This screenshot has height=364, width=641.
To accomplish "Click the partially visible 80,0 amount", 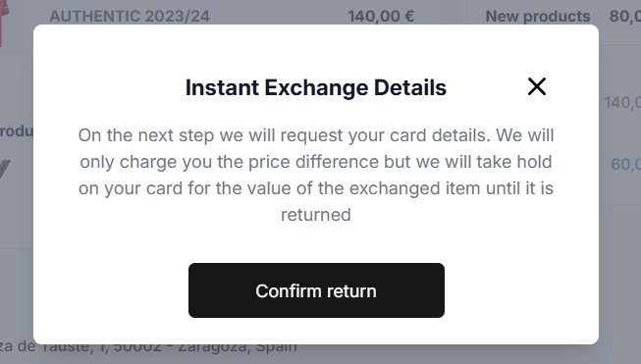I will pos(625,17).
